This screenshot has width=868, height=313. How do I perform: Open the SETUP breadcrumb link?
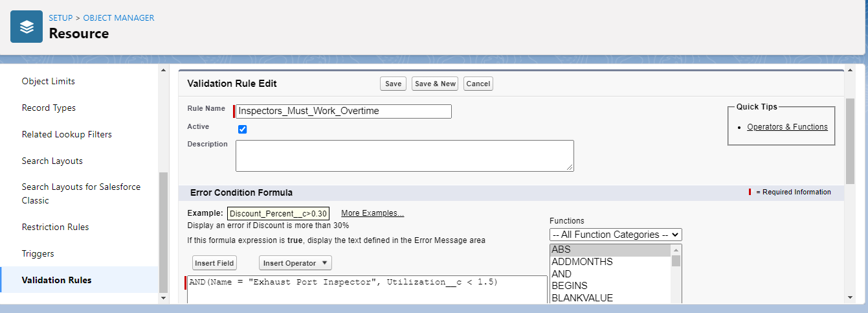tap(61, 17)
